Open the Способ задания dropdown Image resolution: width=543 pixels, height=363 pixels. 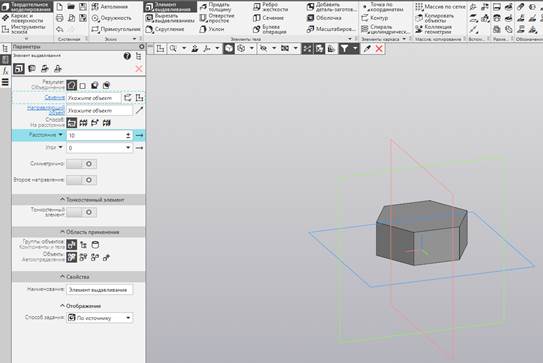tap(100, 318)
